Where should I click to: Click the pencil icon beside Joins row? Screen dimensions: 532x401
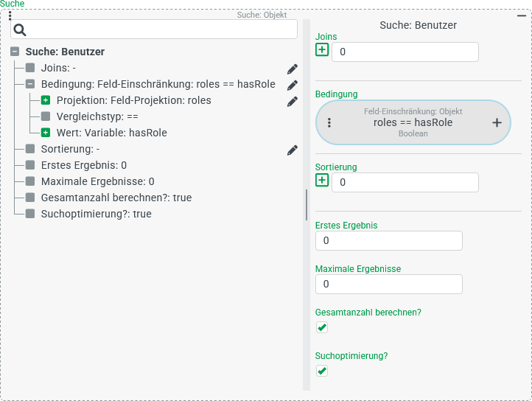tap(293, 69)
